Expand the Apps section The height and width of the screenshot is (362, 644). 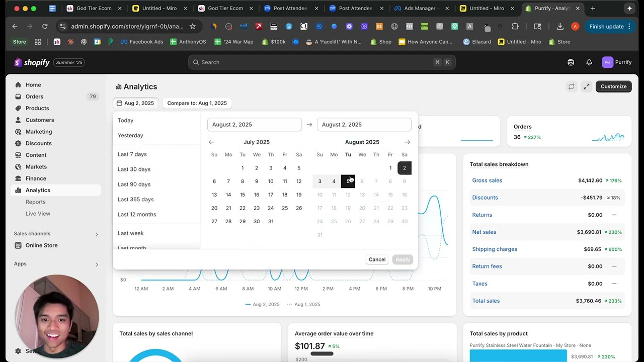click(x=97, y=264)
